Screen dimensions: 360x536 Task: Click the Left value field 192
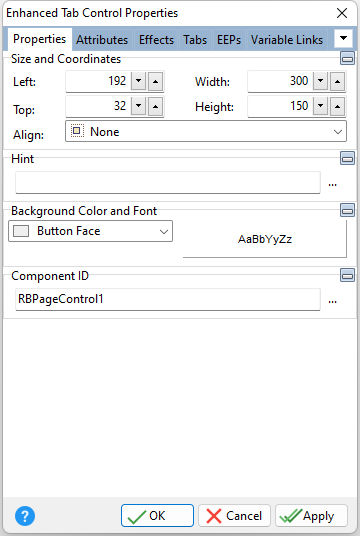98,81
